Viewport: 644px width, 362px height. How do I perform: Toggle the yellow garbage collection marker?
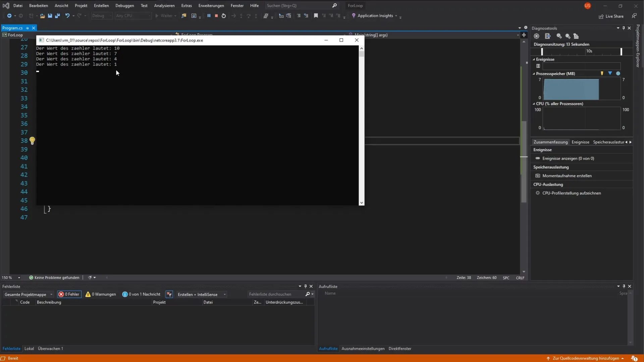point(602,73)
